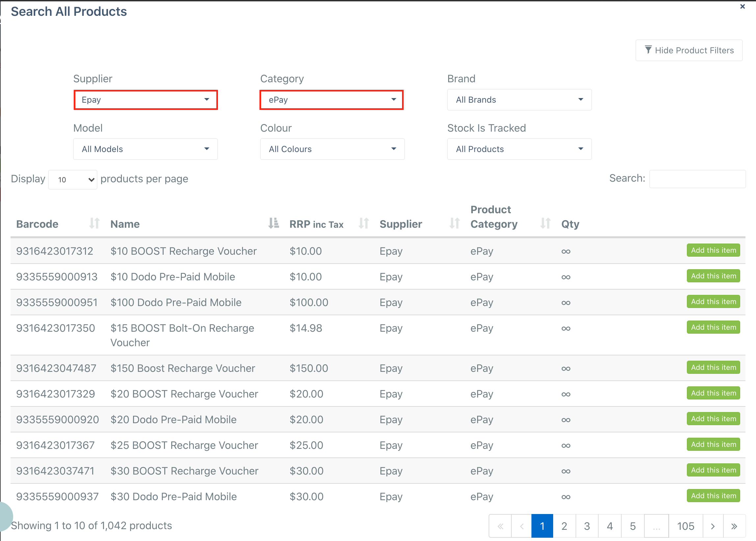Add $15 BOOST Bolt-On Recharge Voucher item

tap(713, 327)
